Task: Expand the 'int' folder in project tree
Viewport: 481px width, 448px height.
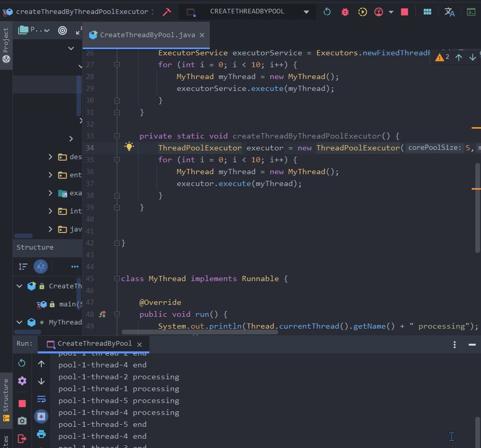Action: click(50, 211)
